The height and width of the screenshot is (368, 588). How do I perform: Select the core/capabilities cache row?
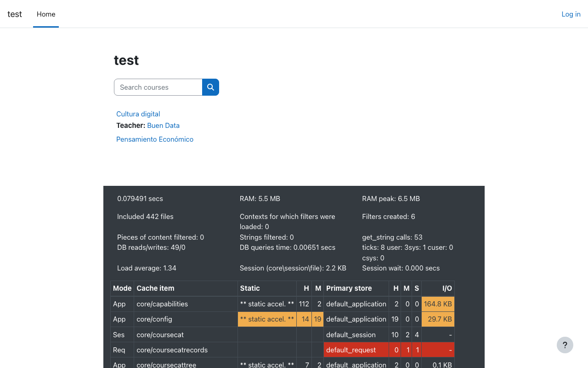click(162, 304)
